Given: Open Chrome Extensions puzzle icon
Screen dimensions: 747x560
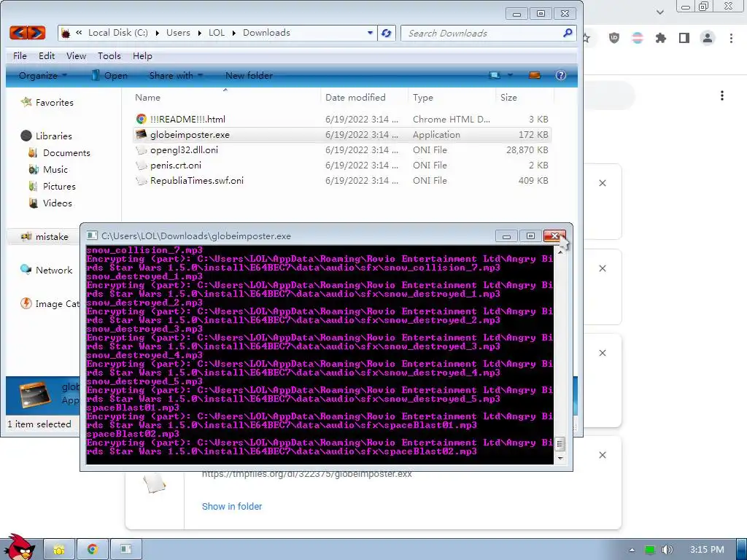Looking at the screenshot, I should [661, 38].
